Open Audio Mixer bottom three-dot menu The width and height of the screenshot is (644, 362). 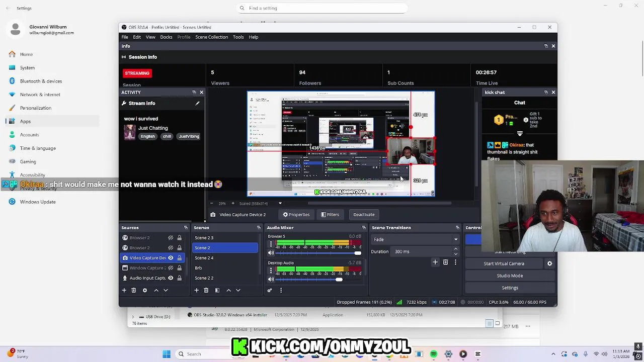coord(281,290)
